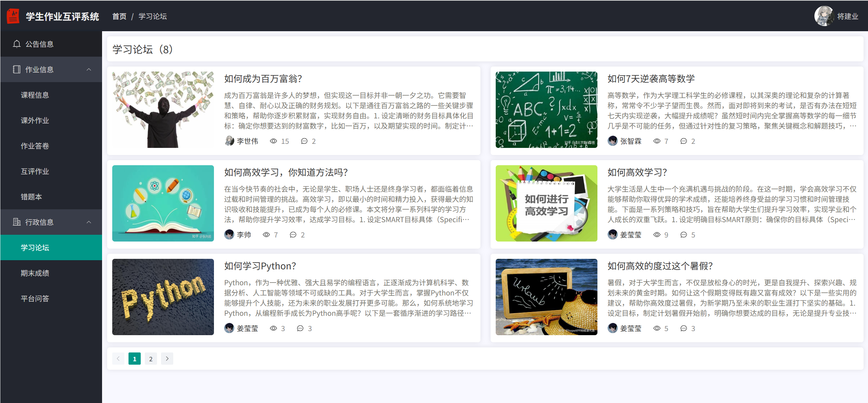Jump to page 2 of forum
This screenshot has height=403, width=868.
pyautogui.click(x=151, y=359)
